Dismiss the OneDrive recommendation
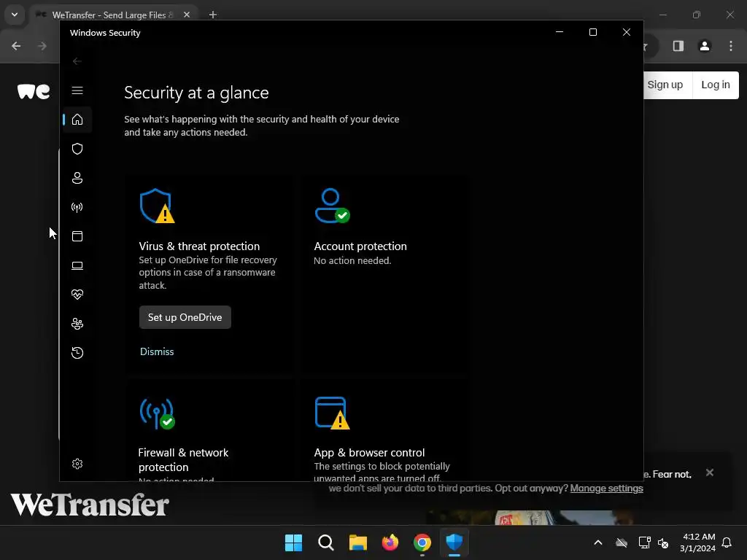747x560 pixels. [157, 351]
